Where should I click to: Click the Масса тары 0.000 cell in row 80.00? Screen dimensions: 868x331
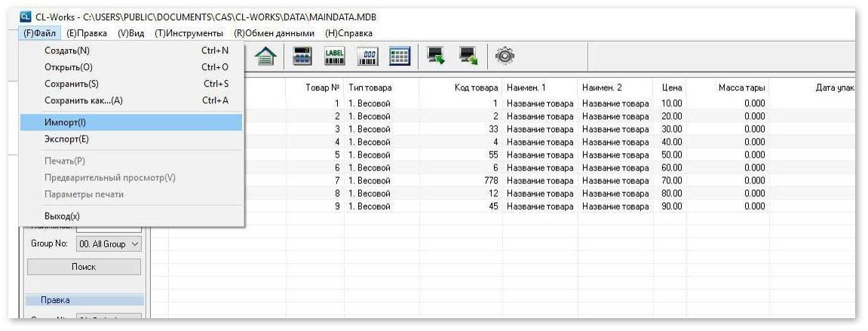[x=729, y=194]
